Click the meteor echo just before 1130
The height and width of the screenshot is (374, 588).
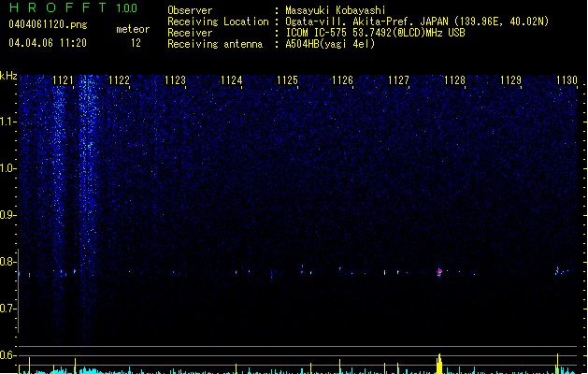pos(558,270)
